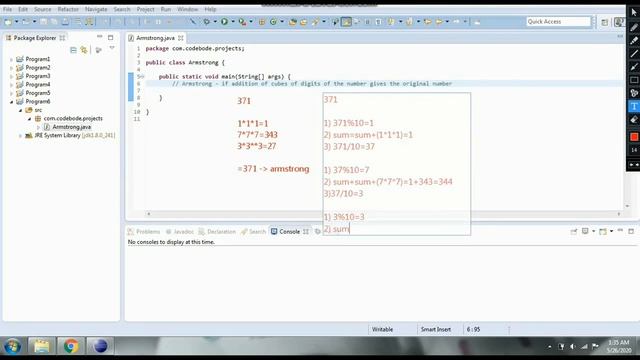
Task: Open File Explorer from the taskbar
Action: tap(42, 346)
